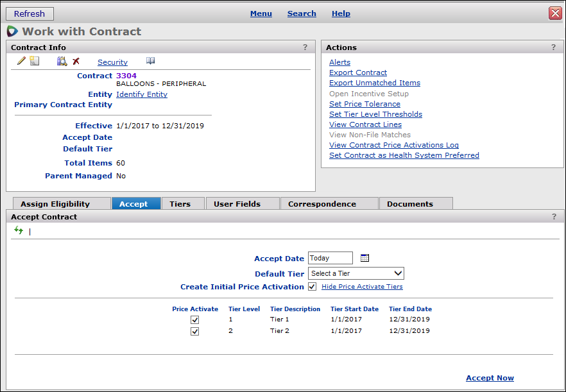Screen dimensions: 566x392
Task: Open the Default Tier dropdown
Action: [356, 273]
